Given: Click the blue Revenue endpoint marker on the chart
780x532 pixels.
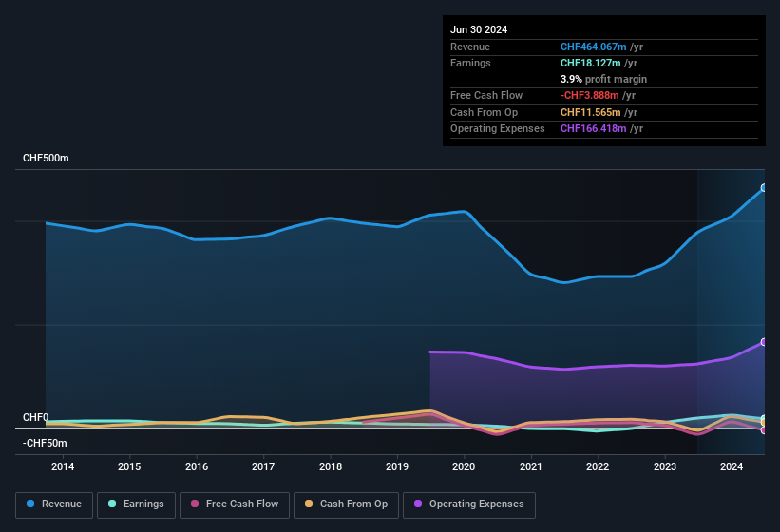Looking at the screenshot, I should pyautogui.click(x=763, y=188).
